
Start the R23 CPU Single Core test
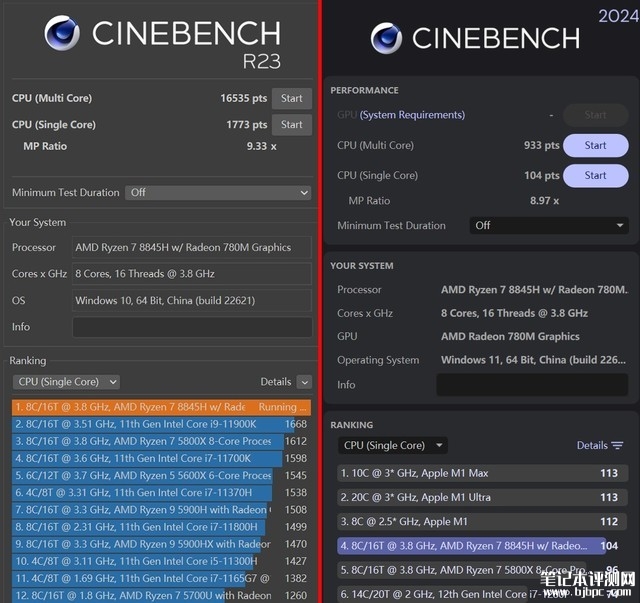[292, 125]
